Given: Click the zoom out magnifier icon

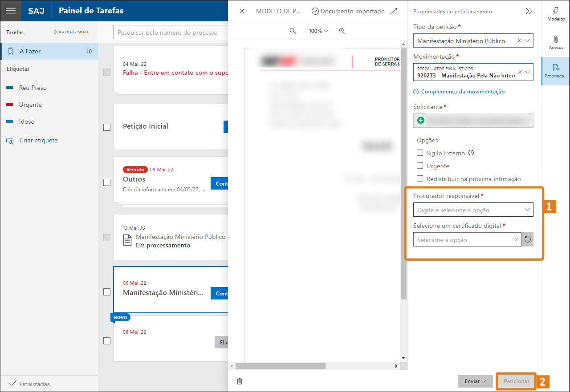Looking at the screenshot, I should [293, 31].
